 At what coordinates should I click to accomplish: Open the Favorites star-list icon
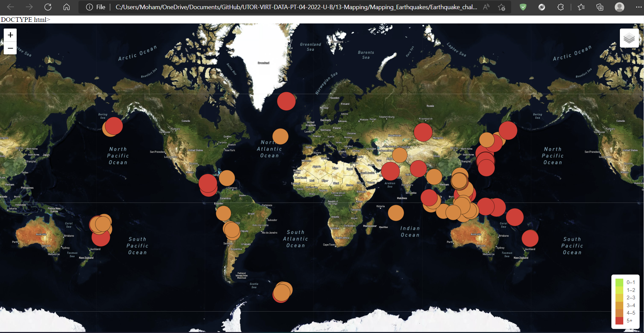(581, 7)
